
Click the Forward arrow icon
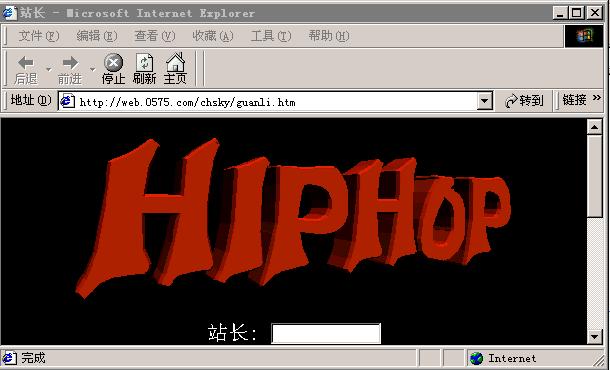70,63
